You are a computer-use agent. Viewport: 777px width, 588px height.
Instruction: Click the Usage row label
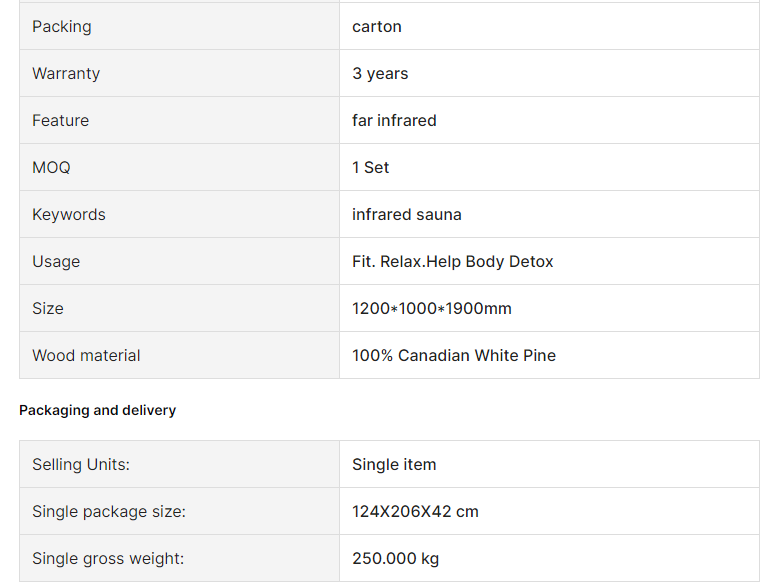point(56,262)
